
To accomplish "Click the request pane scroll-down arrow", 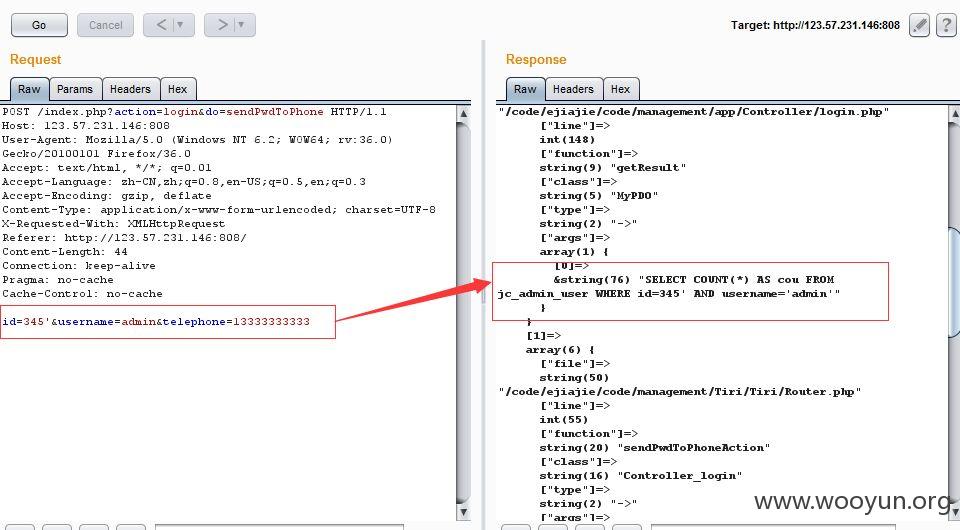I will click(x=463, y=512).
